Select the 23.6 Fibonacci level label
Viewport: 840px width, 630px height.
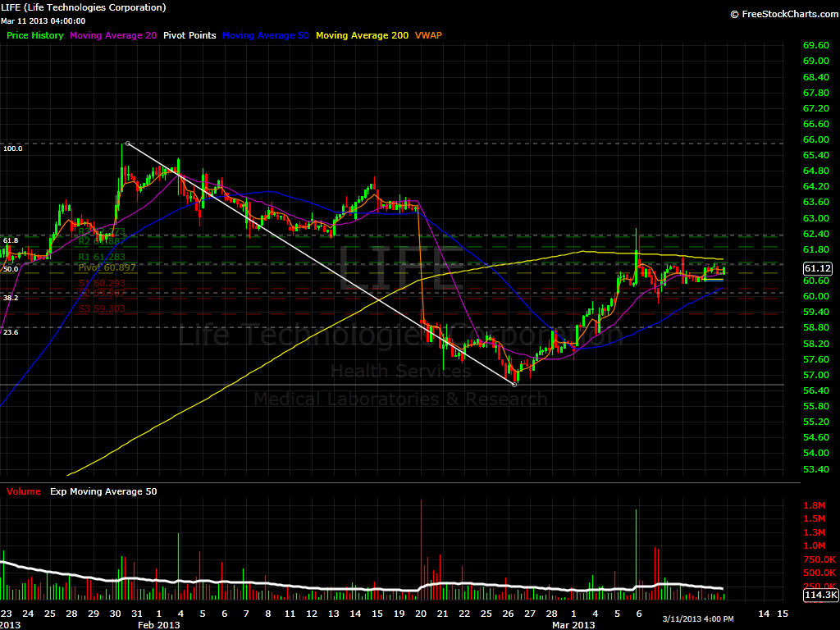pyautogui.click(x=11, y=332)
